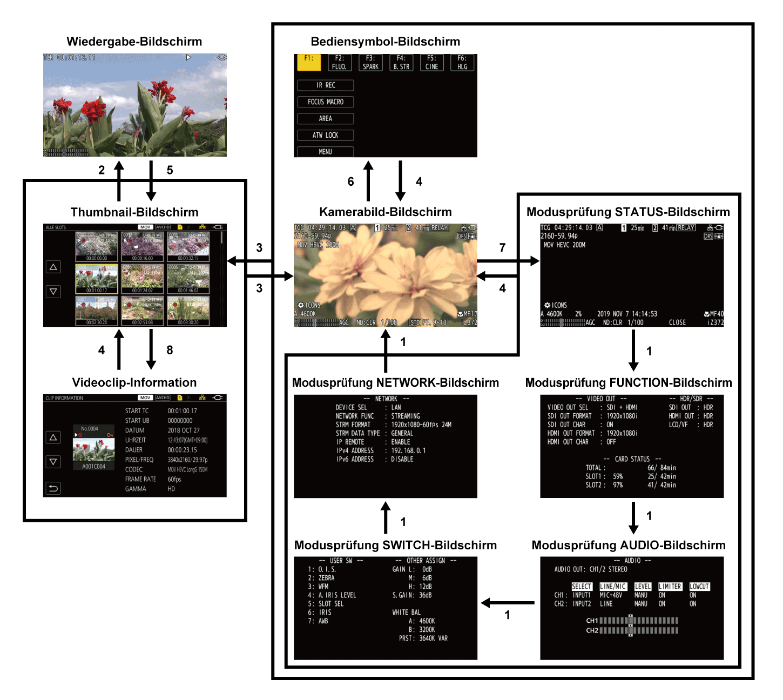The height and width of the screenshot is (700, 783).
Task: Open the ICONS settings gear on the camera screen
Action: click(x=301, y=305)
